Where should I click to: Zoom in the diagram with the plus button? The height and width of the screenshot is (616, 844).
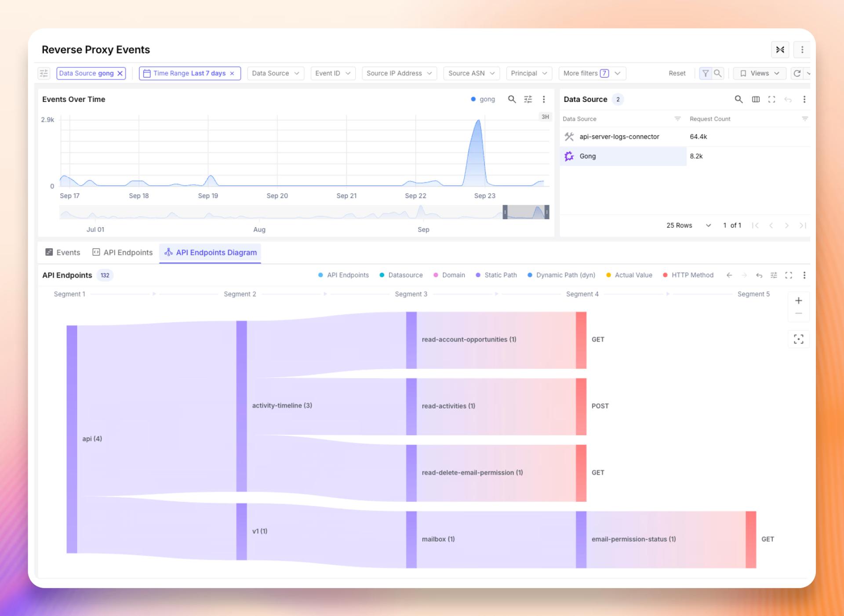click(x=799, y=301)
